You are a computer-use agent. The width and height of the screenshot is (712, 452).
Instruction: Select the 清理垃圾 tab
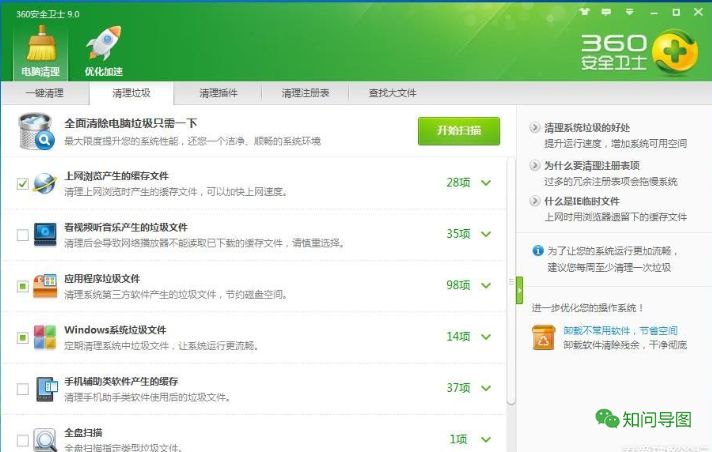tap(131, 93)
